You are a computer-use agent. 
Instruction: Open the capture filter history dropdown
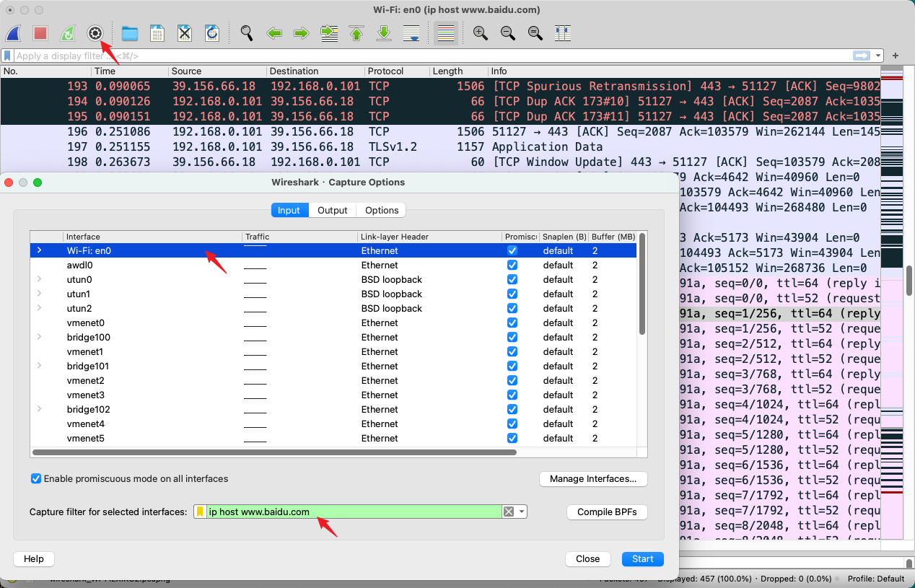click(522, 512)
